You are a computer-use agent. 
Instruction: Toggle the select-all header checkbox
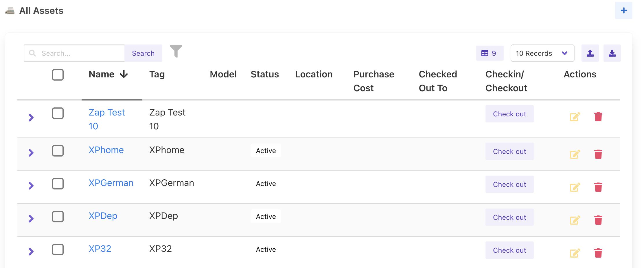click(x=58, y=75)
